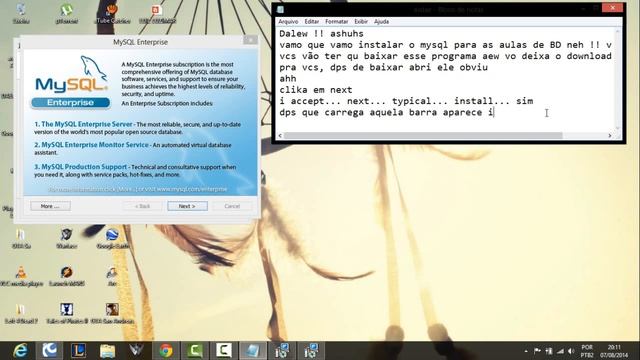Open the clock showing 20:11
Viewport: 640px width, 360px height.
coord(614,351)
